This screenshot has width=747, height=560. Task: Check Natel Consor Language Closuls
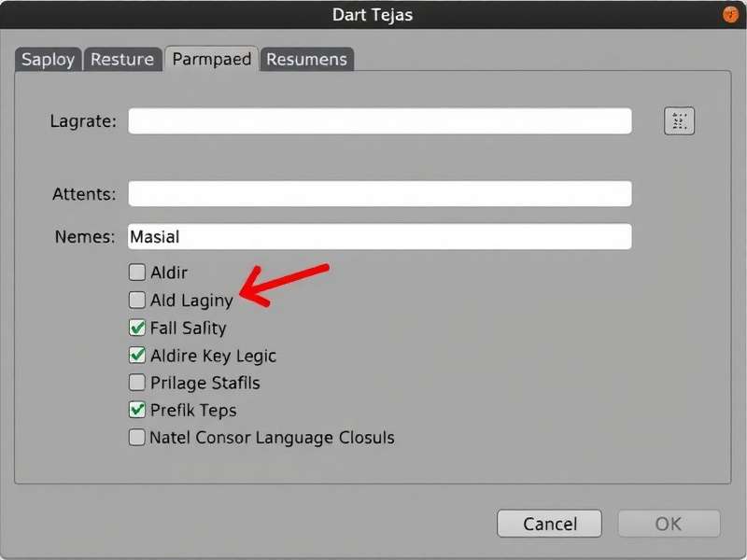pyautogui.click(x=136, y=438)
